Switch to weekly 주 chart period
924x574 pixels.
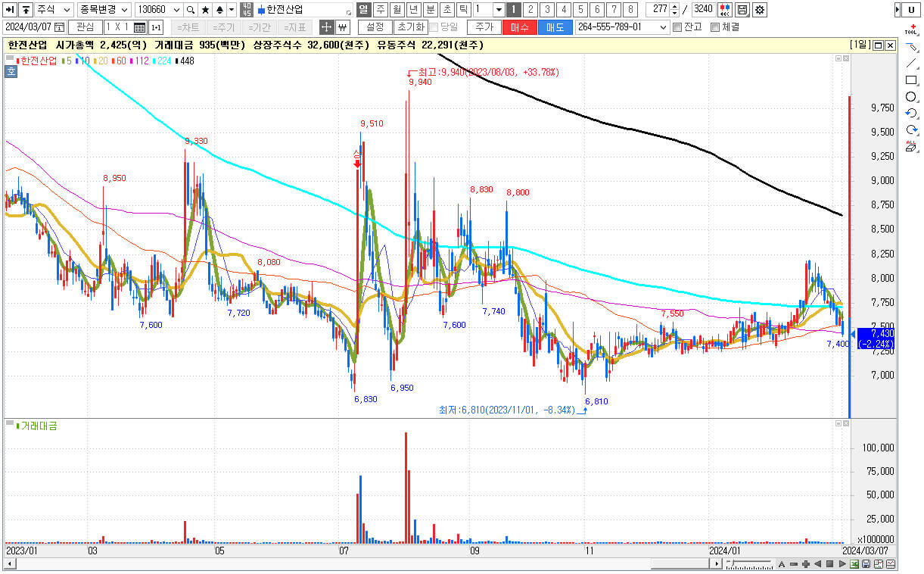380,10
